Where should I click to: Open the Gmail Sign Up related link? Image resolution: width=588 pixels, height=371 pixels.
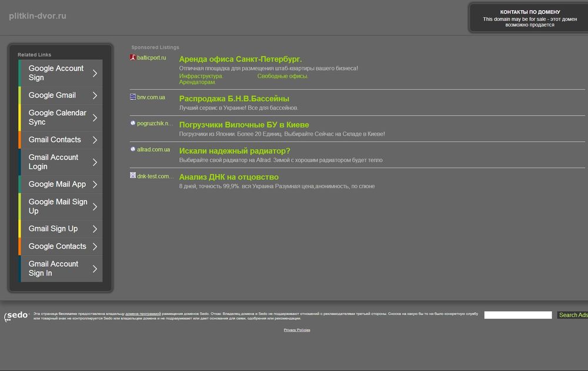(61, 229)
